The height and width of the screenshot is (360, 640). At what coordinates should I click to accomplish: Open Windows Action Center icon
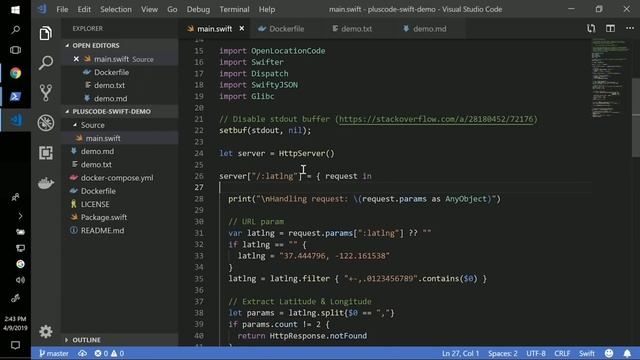(16, 345)
